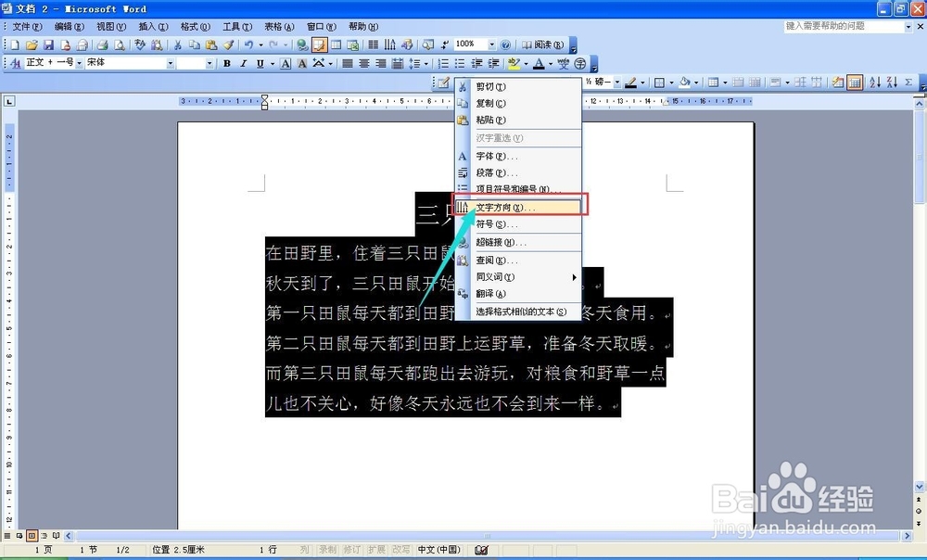The height and width of the screenshot is (560, 927).
Task: Insert an Excel worksheet icon
Action: [353, 45]
